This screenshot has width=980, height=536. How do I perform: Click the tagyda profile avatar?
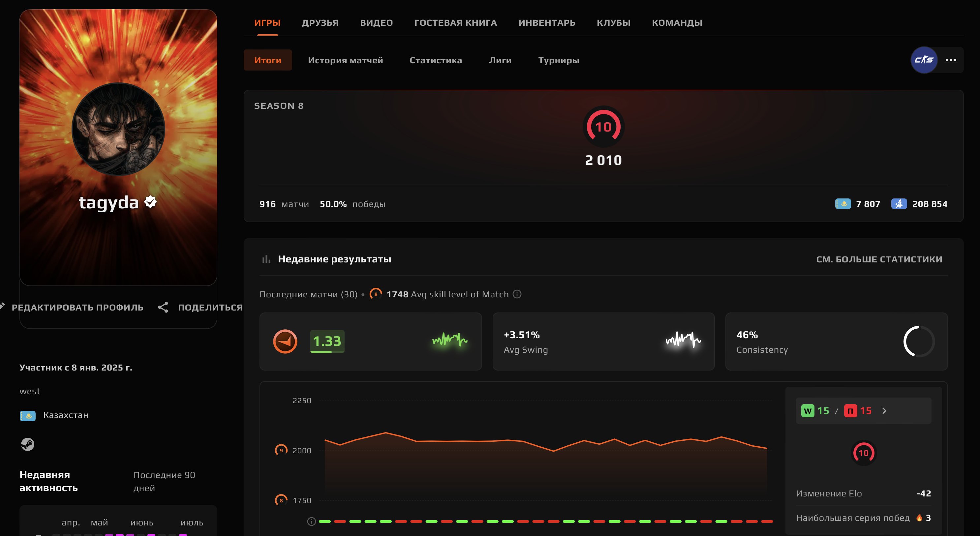pos(118,129)
